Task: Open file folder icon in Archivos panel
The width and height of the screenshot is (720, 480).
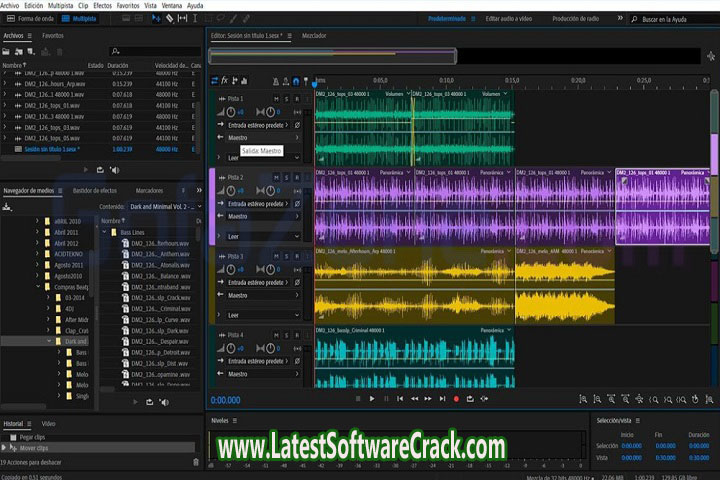Action: pyautogui.click(x=6, y=51)
